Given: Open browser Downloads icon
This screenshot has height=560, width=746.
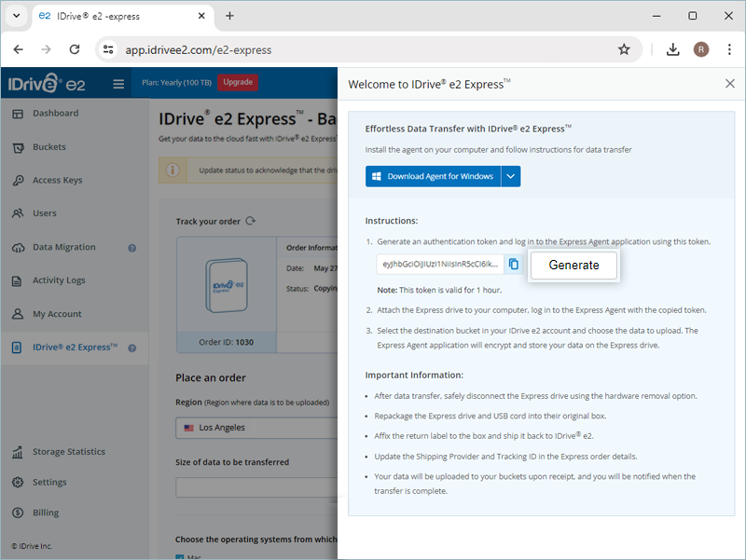Looking at the screenshot, I should [x=672, y=49].
